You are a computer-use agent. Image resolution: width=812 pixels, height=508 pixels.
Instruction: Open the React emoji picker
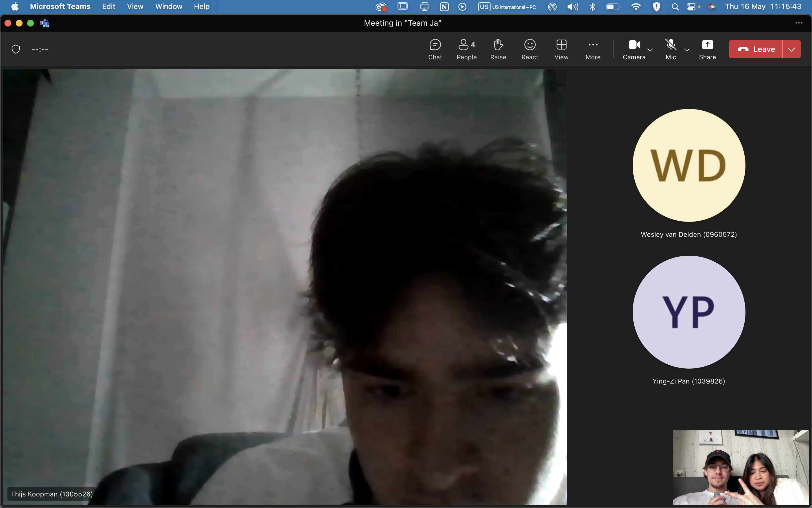(530, 49)
